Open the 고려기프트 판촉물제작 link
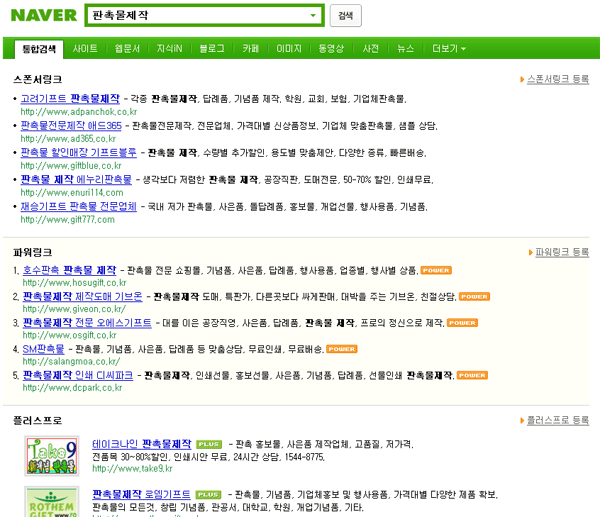This screenshot has height=517, width=600. coord(70,99)
